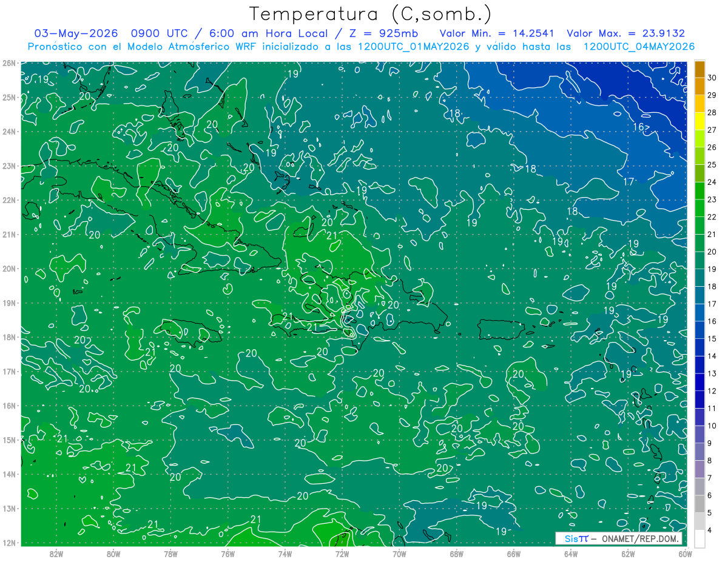
Task: Click the purple 8 legend swatch
Action: tap(699, 452)
